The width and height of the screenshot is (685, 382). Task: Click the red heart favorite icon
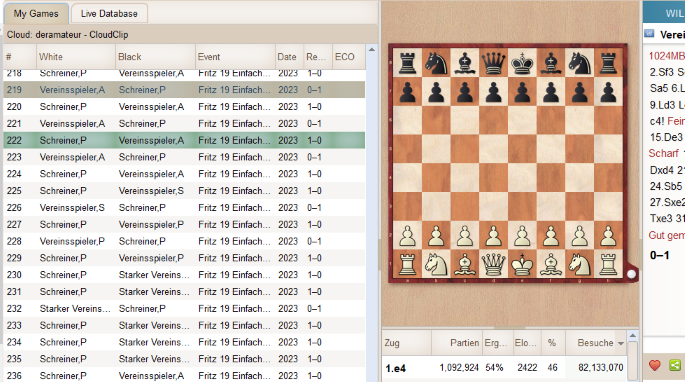coord(654,365)
